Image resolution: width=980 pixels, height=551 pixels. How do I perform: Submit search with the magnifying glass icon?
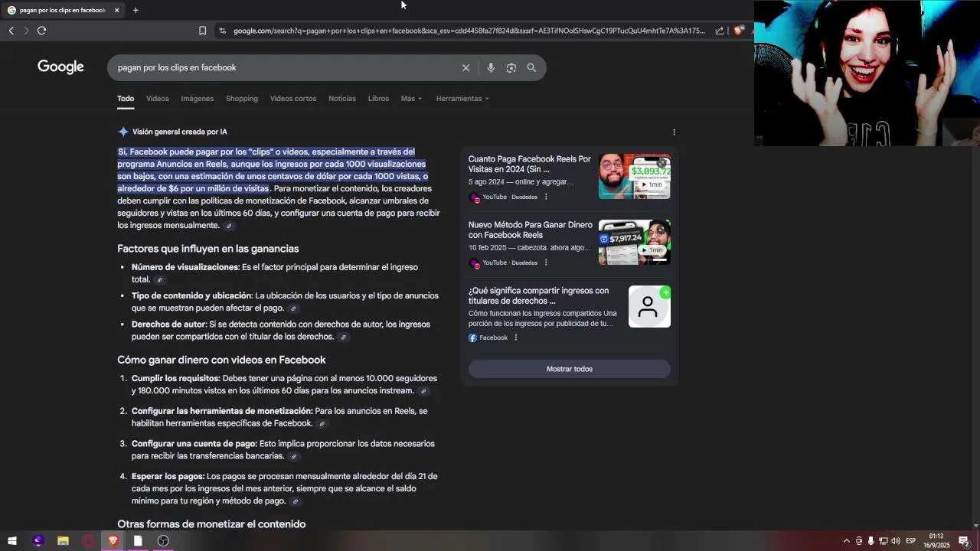click(x=531, y=67)
